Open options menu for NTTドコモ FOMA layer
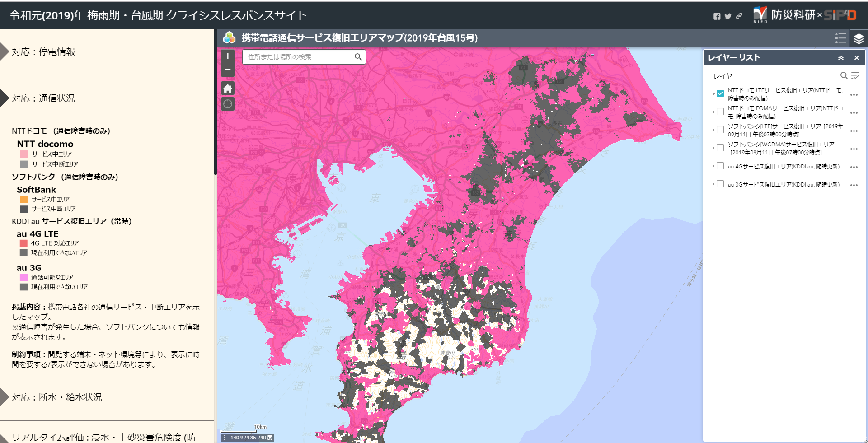 click(854, 113)
